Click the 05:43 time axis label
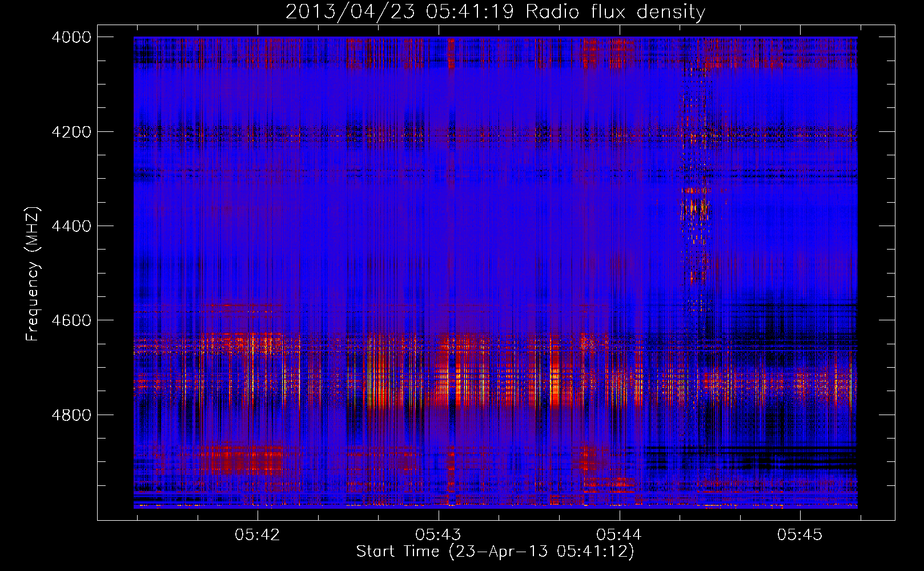924x571 pixels. coord(439,534)
